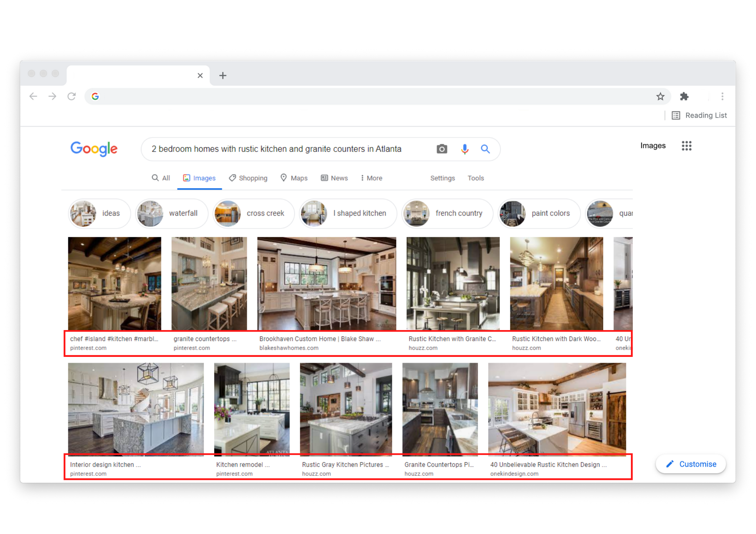Click 'Rustic Kitchen with Granite C...' caption
This screenshot has height=534, width=756.
452,339
